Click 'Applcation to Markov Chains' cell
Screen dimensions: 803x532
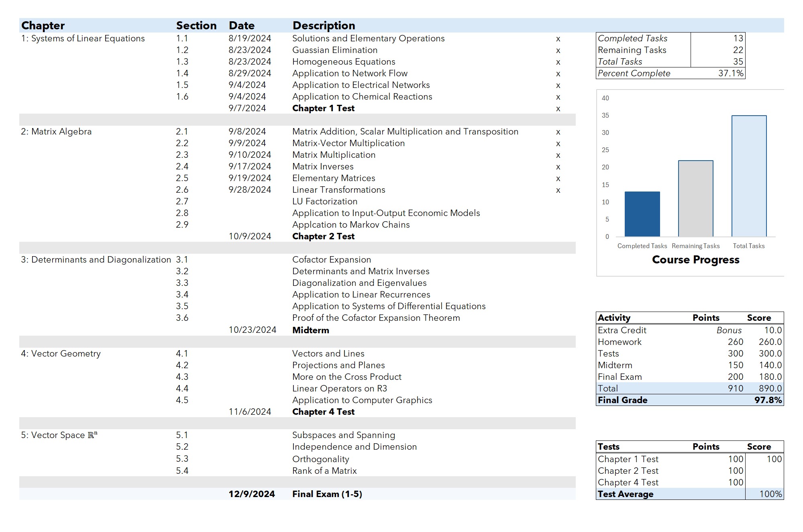(x=351, y=225)
